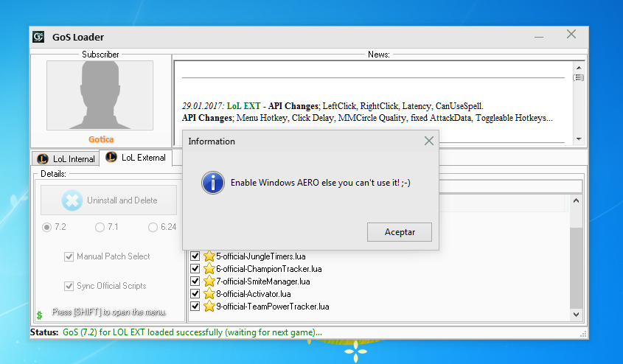Viewport: 623px width, 364px height.
Task: Click the resize grip in the status bar
Action: point(583,335)
